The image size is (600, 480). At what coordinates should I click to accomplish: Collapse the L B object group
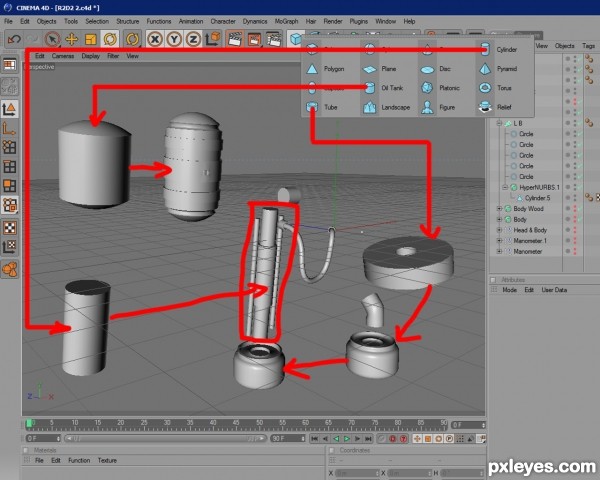pyautogui.click(x=499, y=123)
